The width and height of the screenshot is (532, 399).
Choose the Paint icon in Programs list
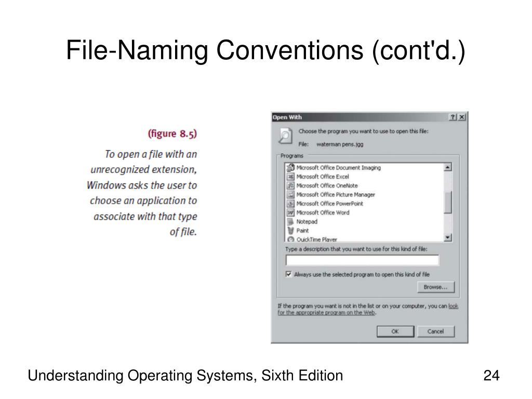[x=290, y=230]
